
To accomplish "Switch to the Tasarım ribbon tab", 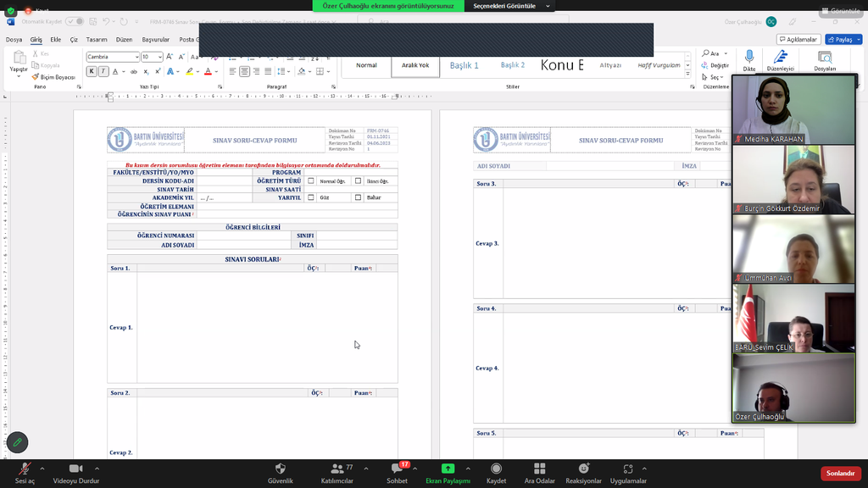I will 97,40.
